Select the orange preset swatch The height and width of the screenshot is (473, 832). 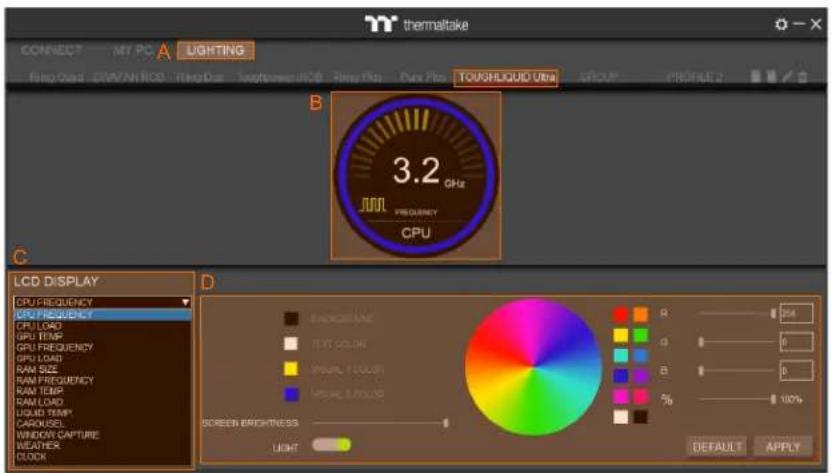(640, 314)
